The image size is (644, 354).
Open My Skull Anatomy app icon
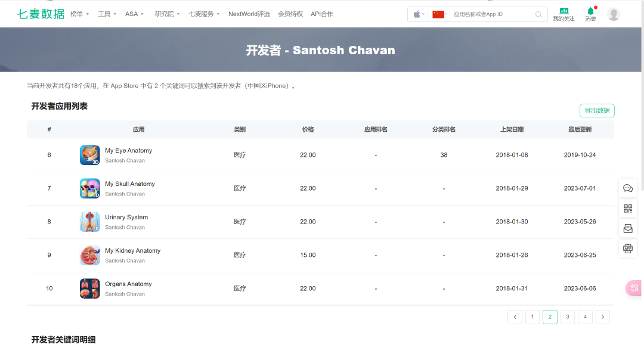click(x=90, y=188)
